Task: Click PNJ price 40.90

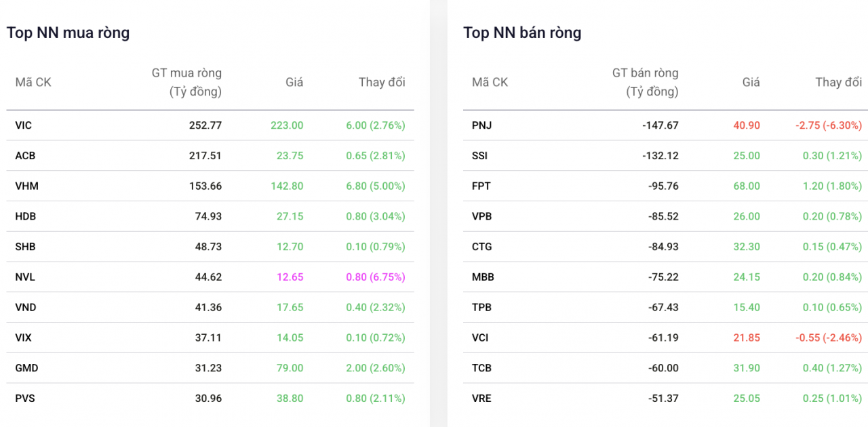Action: click(x=747, y=125)
